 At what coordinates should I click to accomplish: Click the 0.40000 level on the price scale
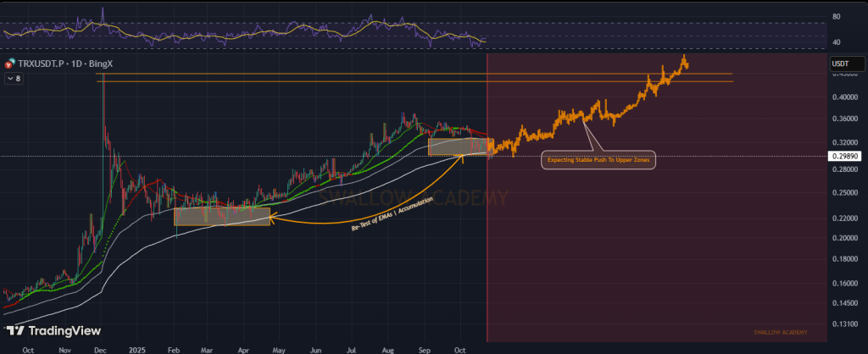click(x=845, y=97)
